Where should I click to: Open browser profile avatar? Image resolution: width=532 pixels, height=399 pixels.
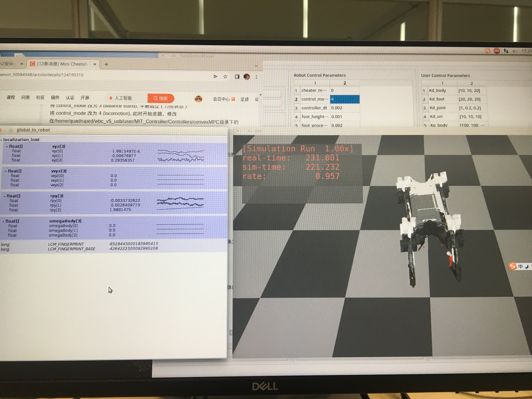coord(246,77)
